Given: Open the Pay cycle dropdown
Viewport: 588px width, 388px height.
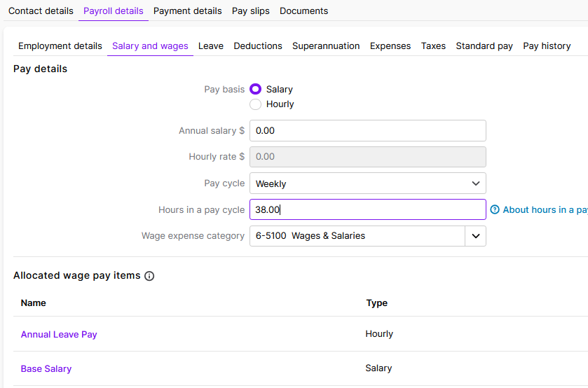Looking at the screenshot, I should pyautogui.click(x=367, y=183).
